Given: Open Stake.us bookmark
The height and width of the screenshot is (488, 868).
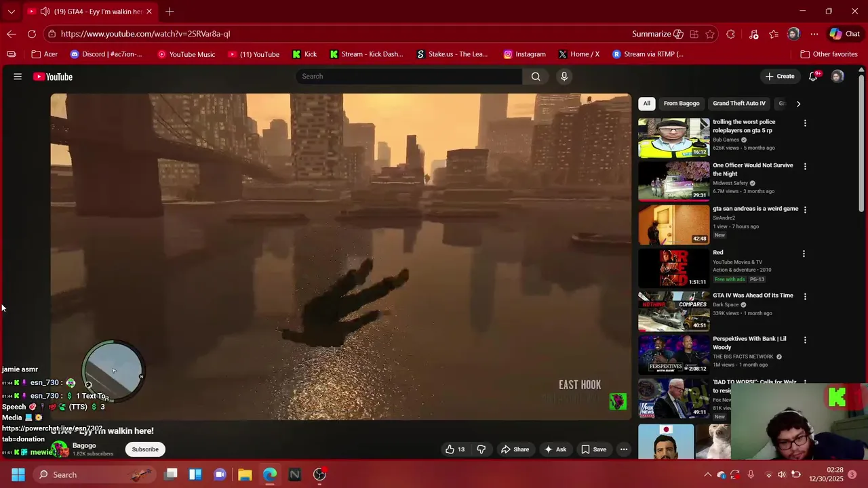Looking at the screenshot, I should click(x=452, y=54).
